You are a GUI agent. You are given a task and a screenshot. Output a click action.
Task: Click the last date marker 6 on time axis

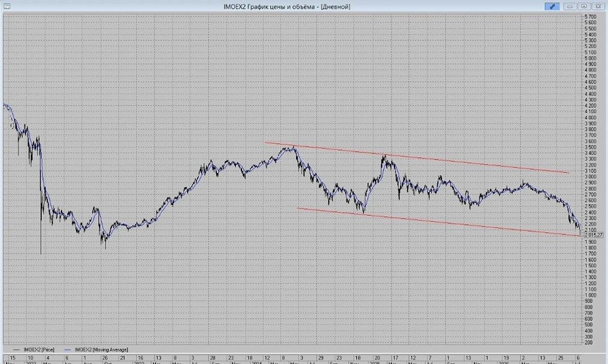click(578, 357)
